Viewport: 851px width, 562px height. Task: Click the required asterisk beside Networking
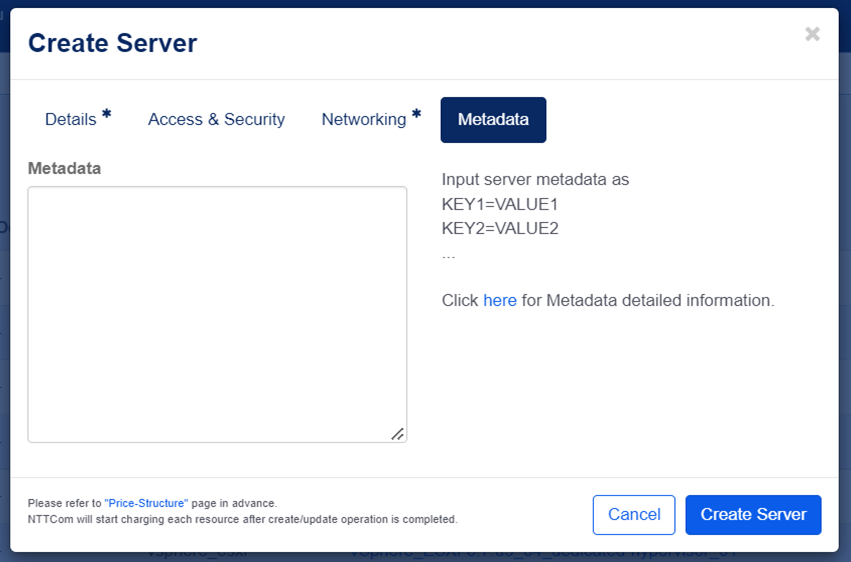[x=416, y=115]
